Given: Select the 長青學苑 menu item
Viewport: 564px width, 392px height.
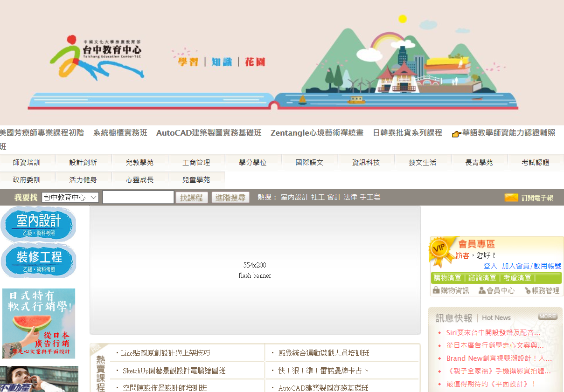Looking at the screenshot, I should click(x=479, y=163).
